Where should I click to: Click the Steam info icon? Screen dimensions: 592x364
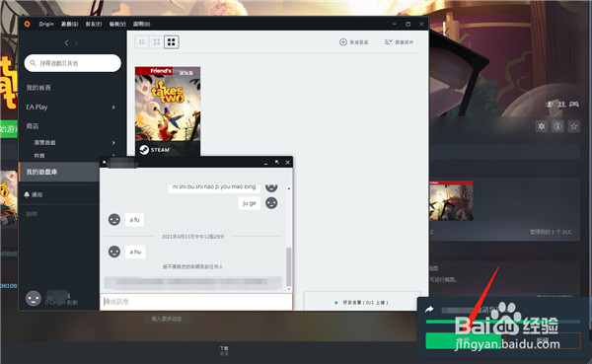tap(557, 126)
